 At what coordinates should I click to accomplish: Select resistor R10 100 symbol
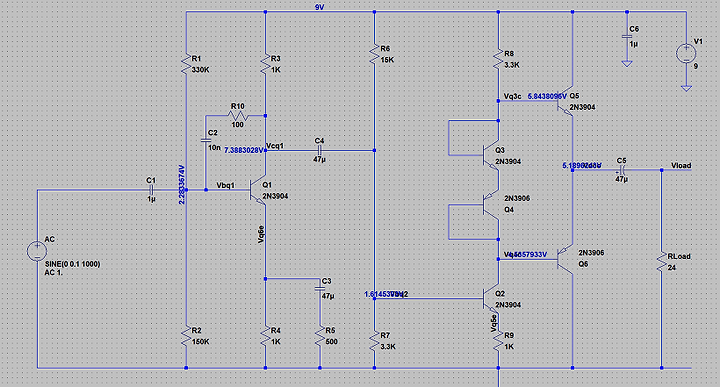(238, 116)
